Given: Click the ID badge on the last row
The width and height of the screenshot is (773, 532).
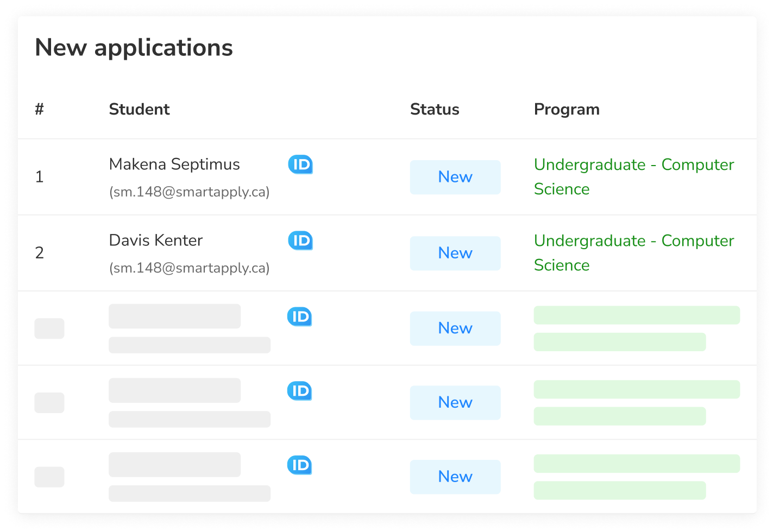Looking at the screenshot, I should [299, 465].
